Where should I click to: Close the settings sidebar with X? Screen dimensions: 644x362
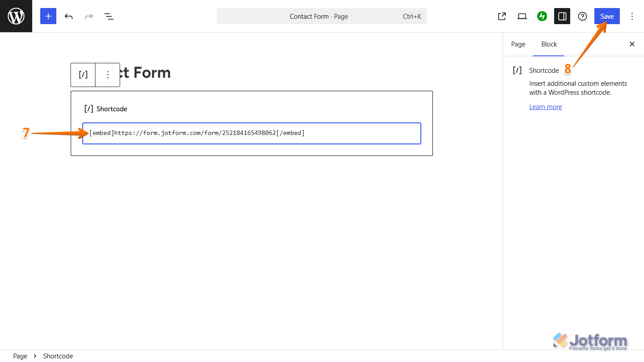pos(632,44)
